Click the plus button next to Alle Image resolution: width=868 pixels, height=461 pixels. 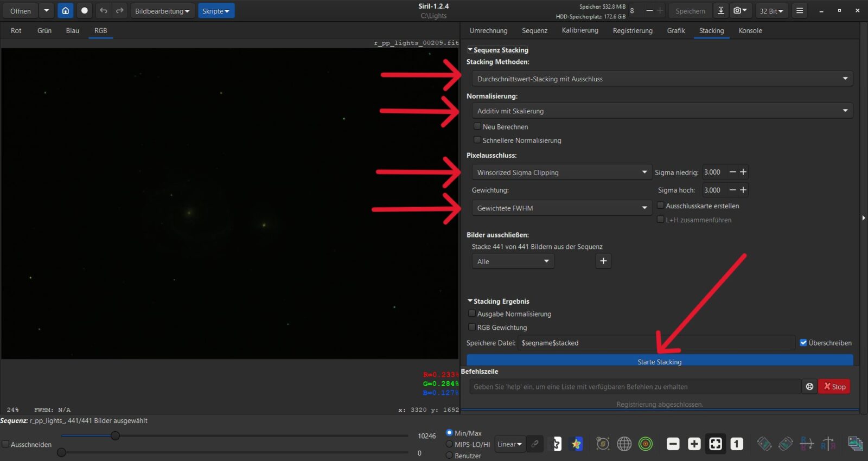603,261
